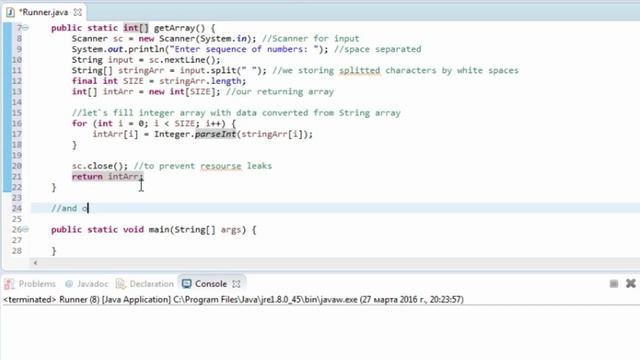Select the Console view tab

pos(211,284)
